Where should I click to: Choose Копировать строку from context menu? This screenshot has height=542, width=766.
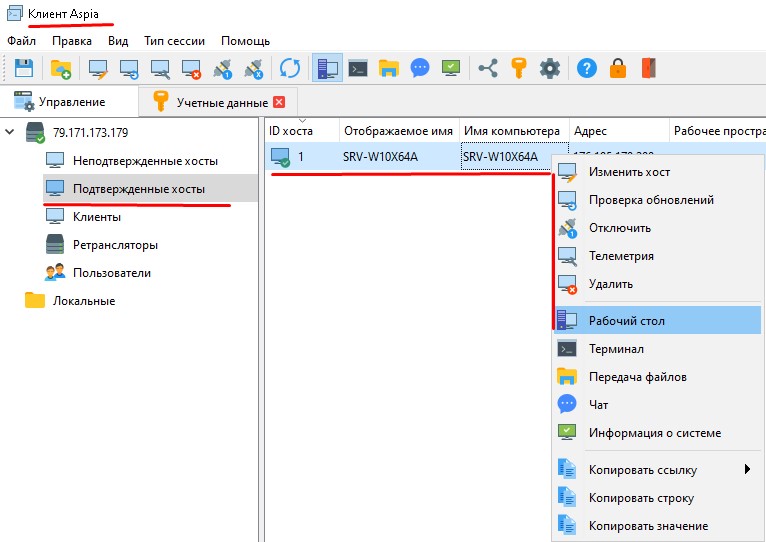658,498
